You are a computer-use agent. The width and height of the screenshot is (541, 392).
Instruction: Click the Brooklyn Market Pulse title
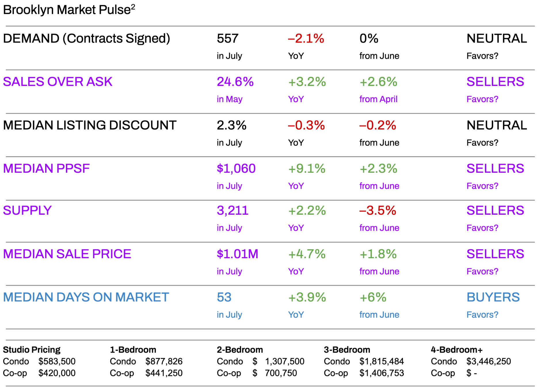tap(67, 10)
